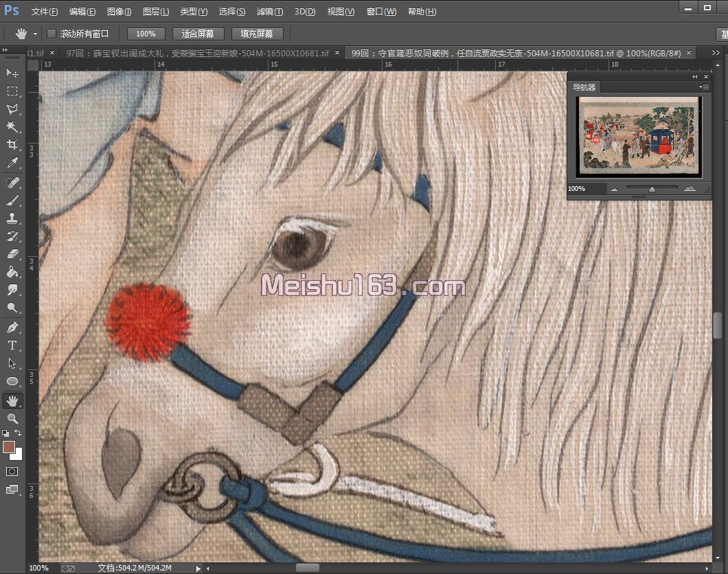The height and width of the screenshot is (574, 728).
Task: Click the Fit Screen button
Action: click(198, 34)
